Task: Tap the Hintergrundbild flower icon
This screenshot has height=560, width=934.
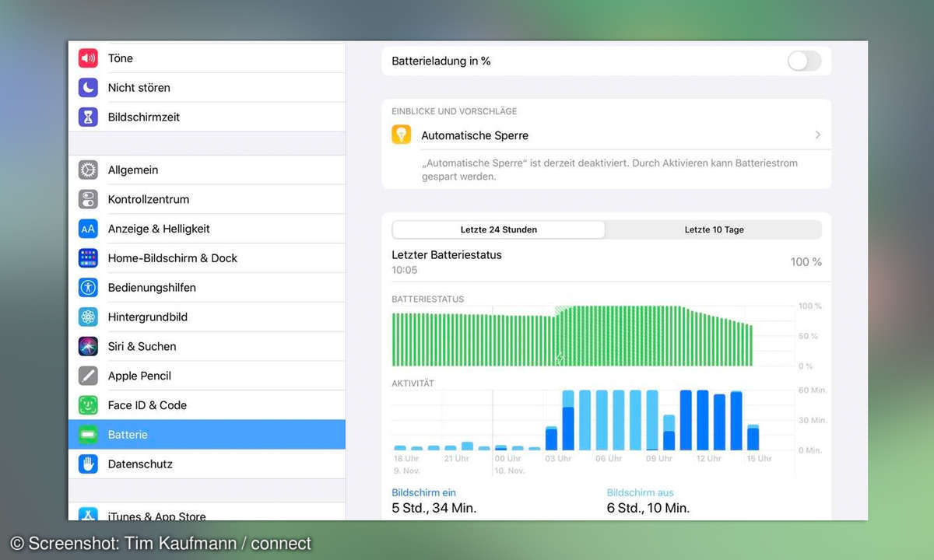Action: 88,317
